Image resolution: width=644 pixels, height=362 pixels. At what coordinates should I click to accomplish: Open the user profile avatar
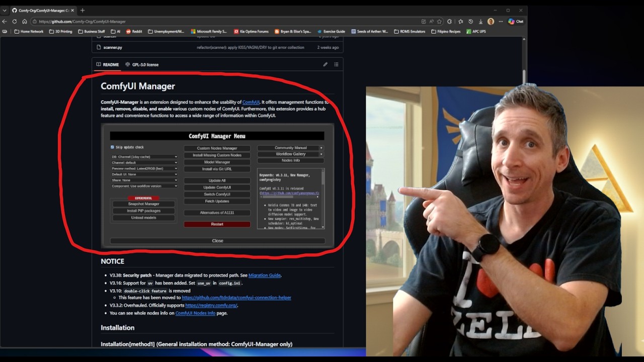pos(491,22)
